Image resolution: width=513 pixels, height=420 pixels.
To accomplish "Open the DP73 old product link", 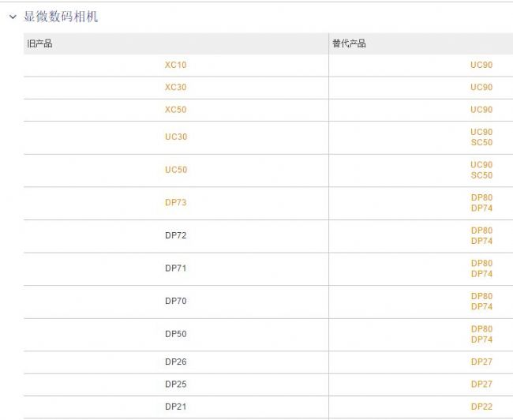I will tap(175, 202).
